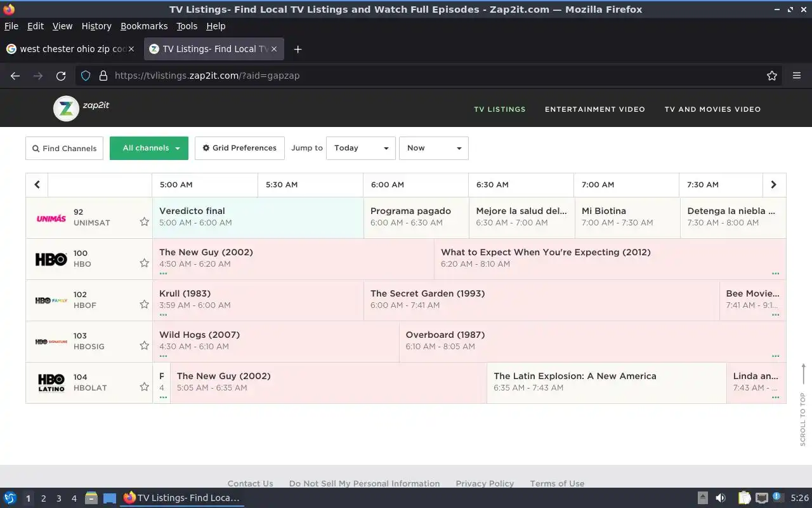Screen dimensions: 812x508
Task: Reload the page with the refresh icon
Action: click(61, 76)
